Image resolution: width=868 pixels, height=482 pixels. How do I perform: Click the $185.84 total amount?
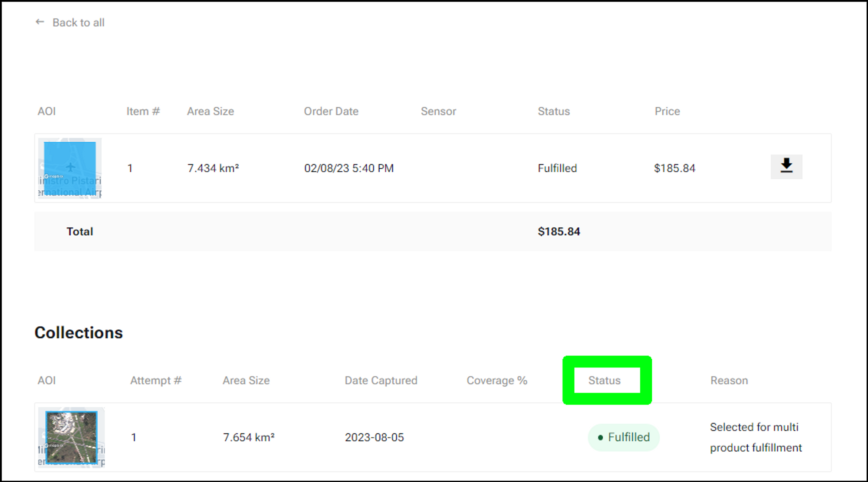pyautogui.click(x=559, y=232)
